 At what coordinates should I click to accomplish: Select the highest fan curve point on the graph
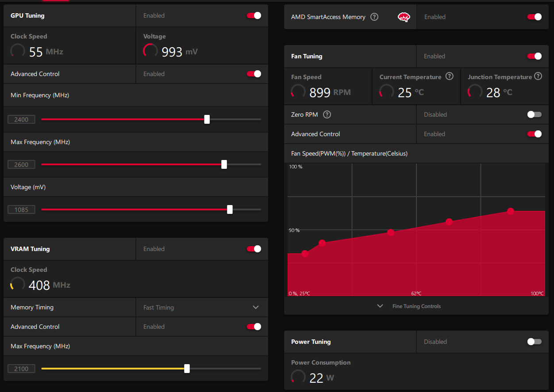tap(510, 211)
